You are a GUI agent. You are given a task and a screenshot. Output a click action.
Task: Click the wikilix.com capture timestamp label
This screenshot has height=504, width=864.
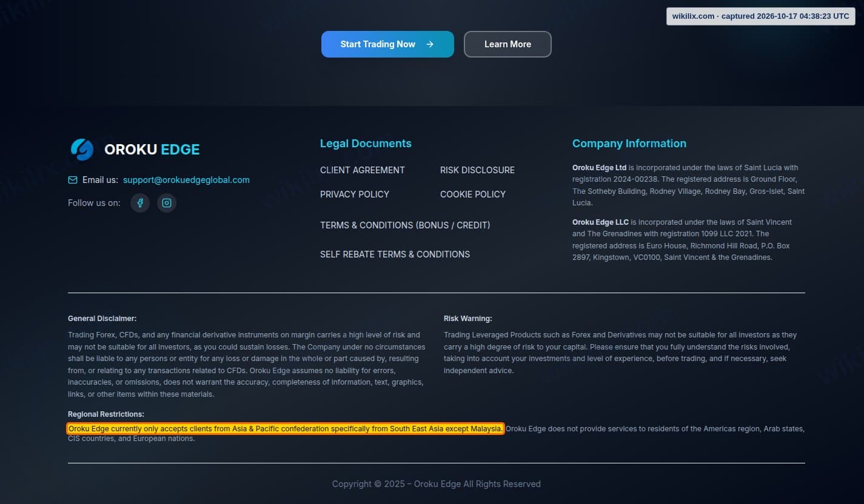tap(761, 16)
